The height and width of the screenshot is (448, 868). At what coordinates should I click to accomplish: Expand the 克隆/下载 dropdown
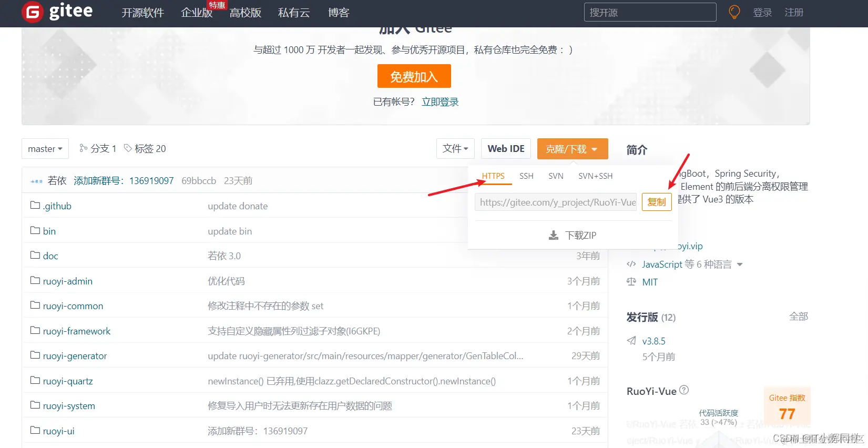pyautogui.click(x=573, y=149)
